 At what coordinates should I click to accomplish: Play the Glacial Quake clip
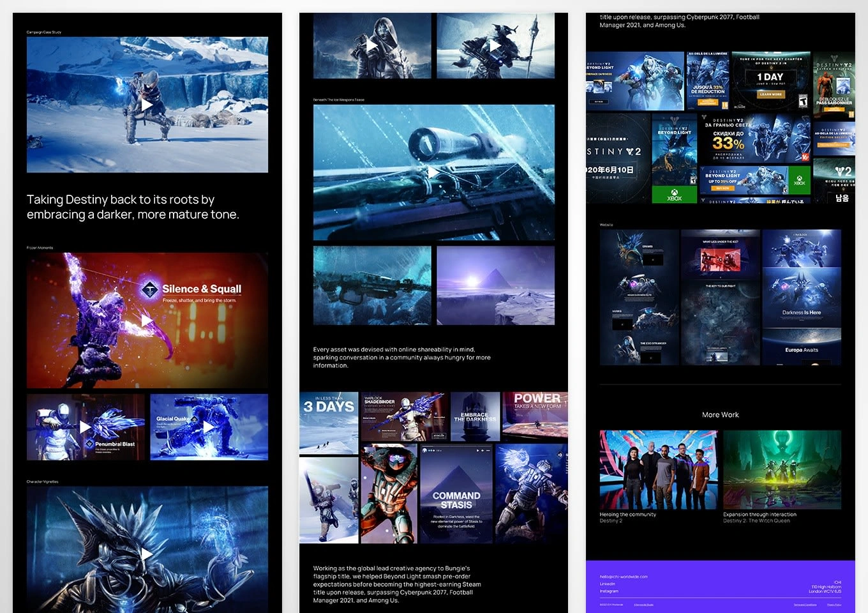(x=209, y=427)
